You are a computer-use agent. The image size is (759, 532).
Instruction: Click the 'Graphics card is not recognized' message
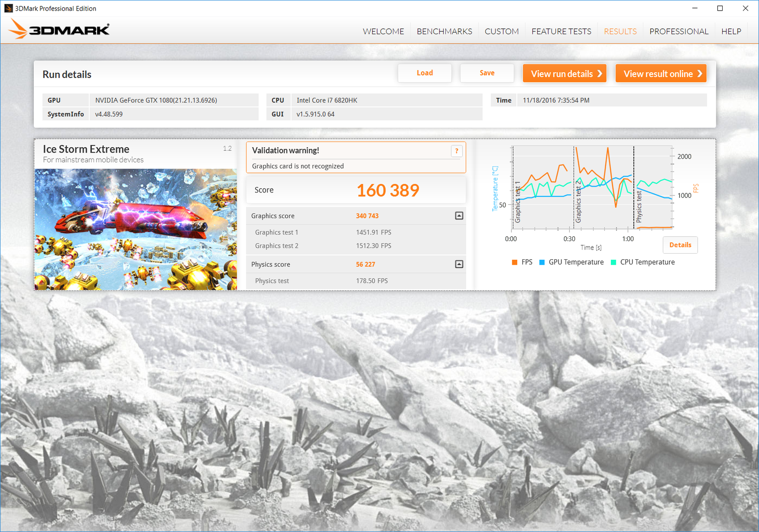(298, 166)
